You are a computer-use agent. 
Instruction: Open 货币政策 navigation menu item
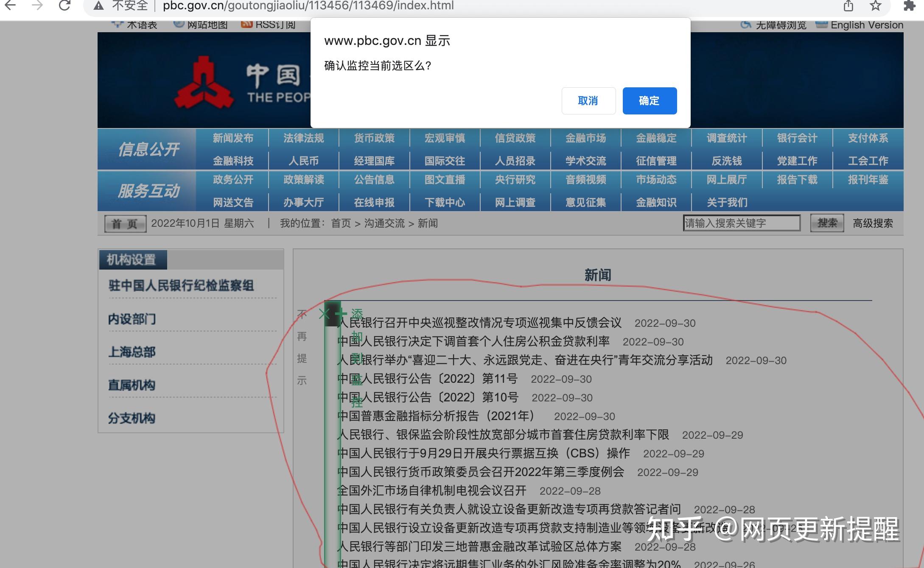click(374, 138)
